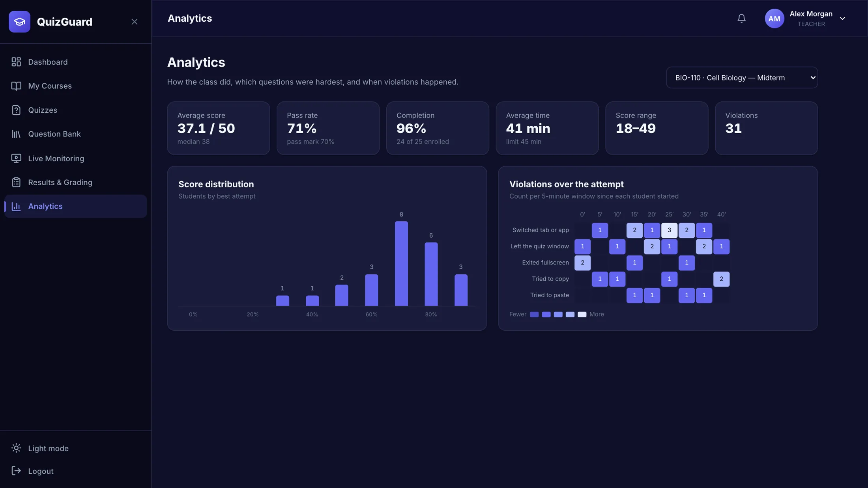Click the tallest score bar labeled 8

coord(401,263)
